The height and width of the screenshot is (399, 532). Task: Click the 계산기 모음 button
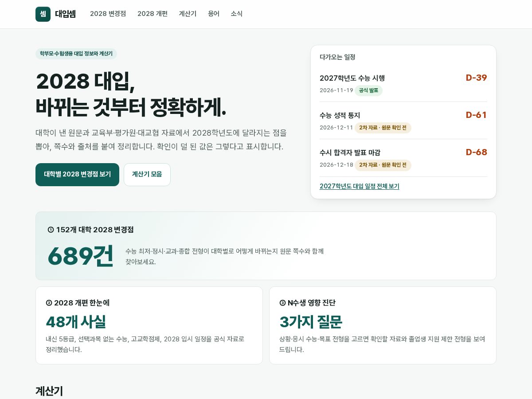[x=147, y=175]
